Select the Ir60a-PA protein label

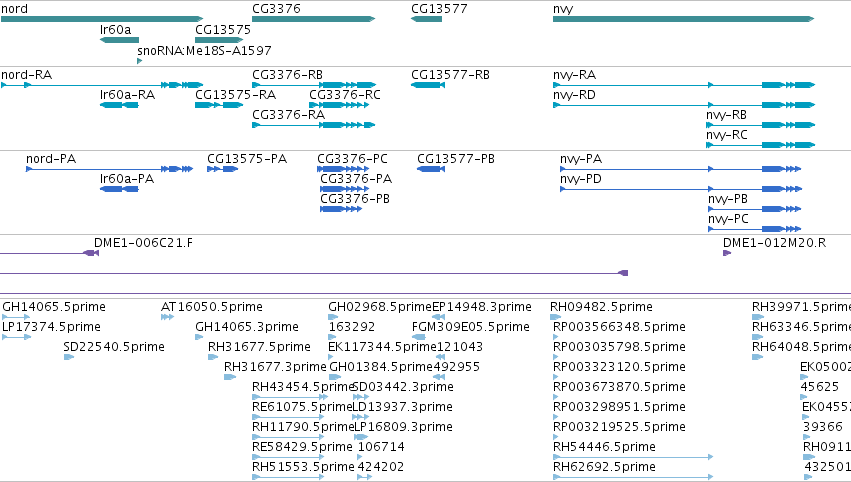pos(127,179)
